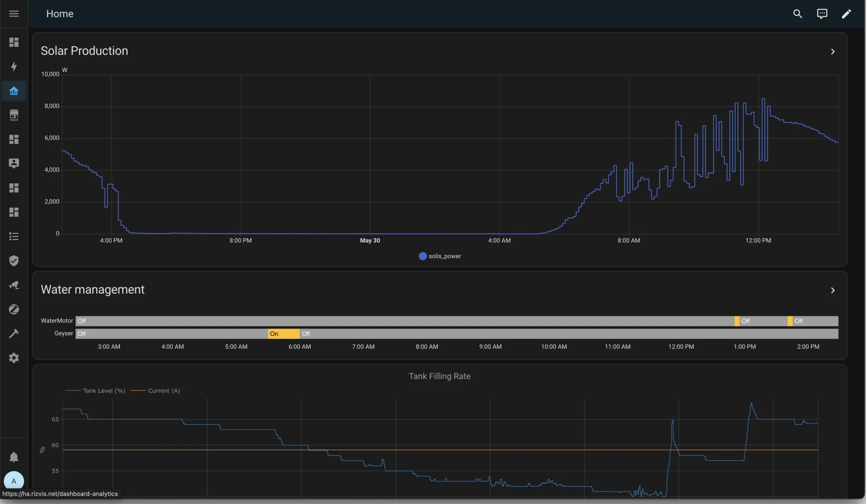Image resolution: width=866 pixels, height=504 pixels.
Task: Open Settings gear icon in sidebar
Action: [14, 358]
